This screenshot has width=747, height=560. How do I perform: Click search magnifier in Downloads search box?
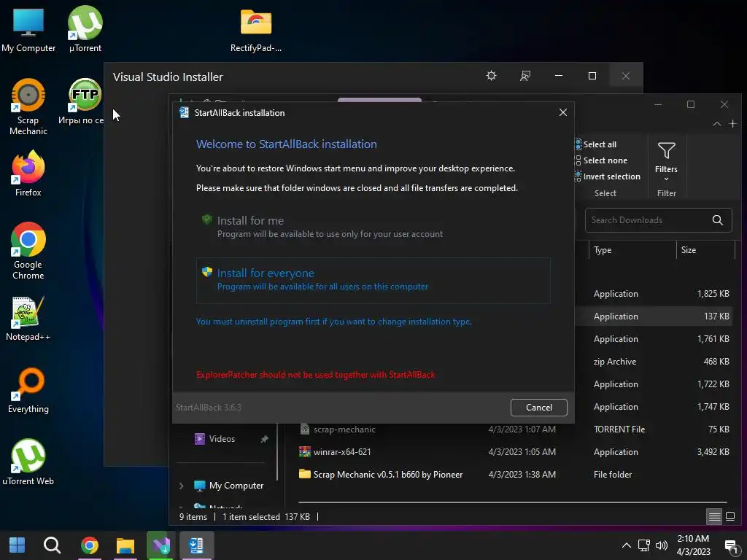(718, 220)
